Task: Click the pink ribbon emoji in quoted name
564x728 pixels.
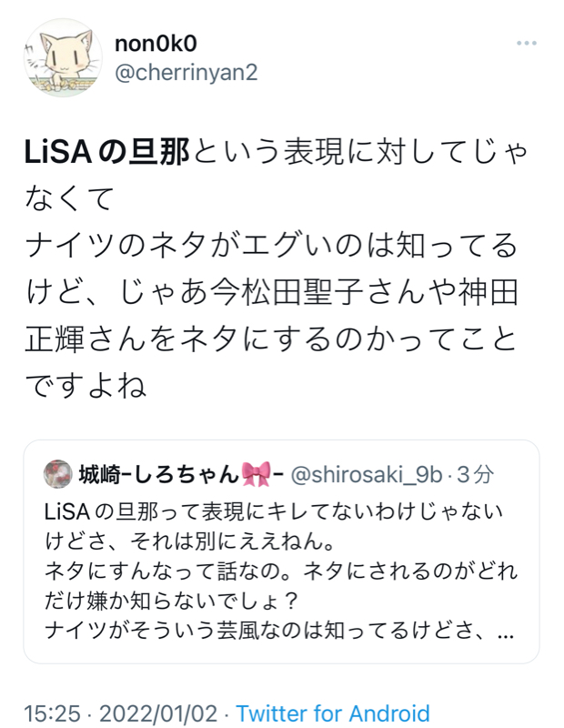Action: (256, 474)
